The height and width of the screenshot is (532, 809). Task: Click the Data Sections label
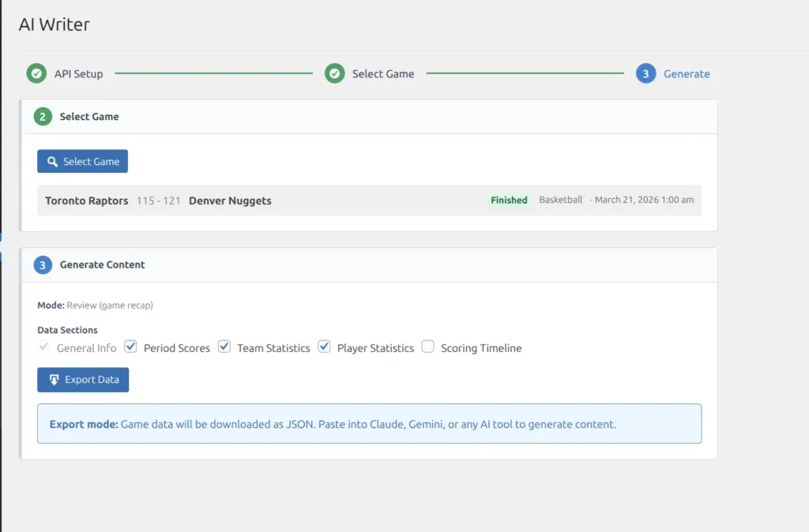tap(67, 330)
